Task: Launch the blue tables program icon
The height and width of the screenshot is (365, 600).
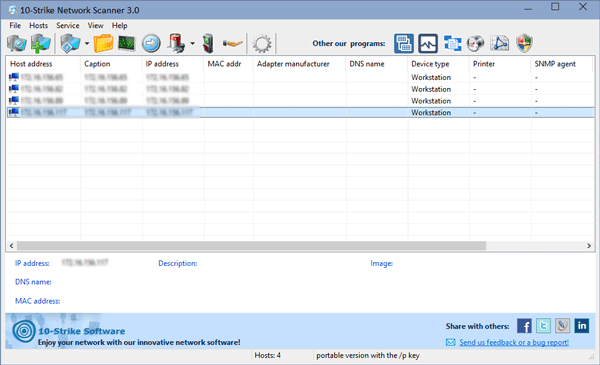Action: (404, 43)
